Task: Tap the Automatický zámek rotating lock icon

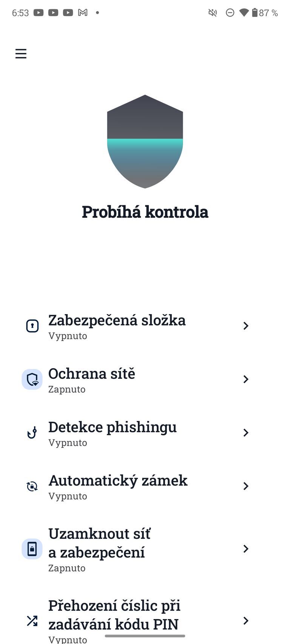Action: (32, 486)
